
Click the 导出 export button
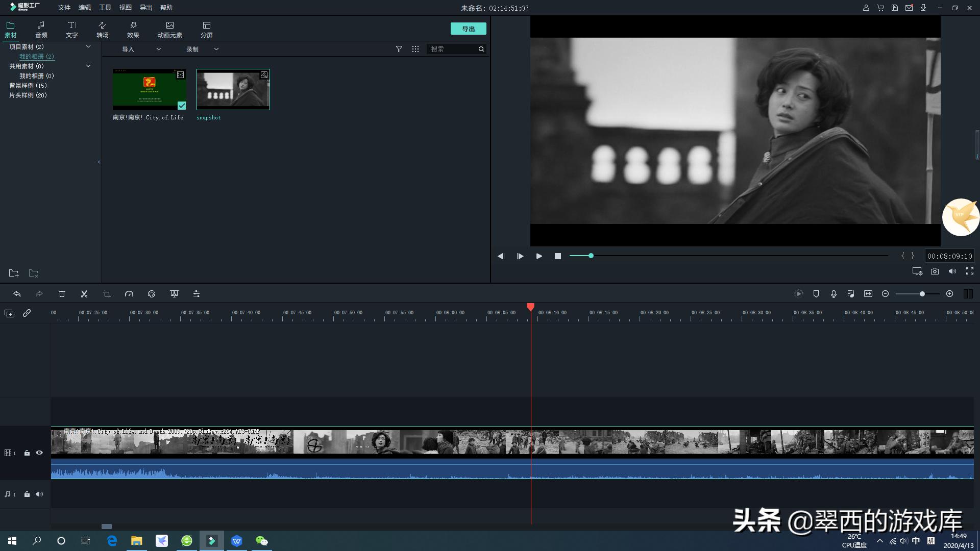tap(468, 29)
